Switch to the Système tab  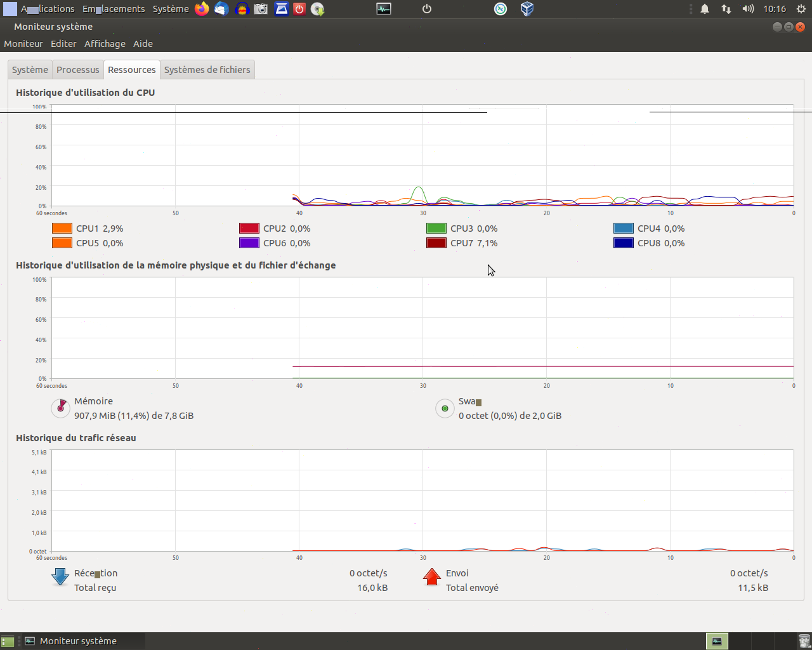click(30, 70)
